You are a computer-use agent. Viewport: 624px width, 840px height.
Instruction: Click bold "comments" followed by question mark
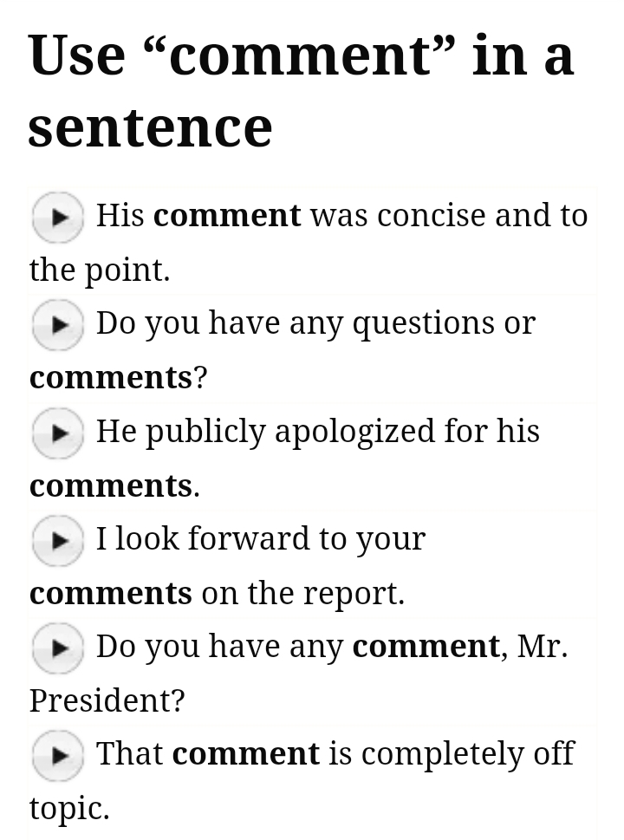[x=110, y=378]
